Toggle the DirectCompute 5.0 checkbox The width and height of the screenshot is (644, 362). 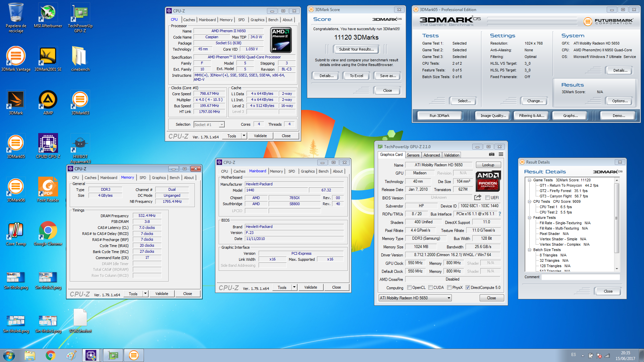(468, 288)
